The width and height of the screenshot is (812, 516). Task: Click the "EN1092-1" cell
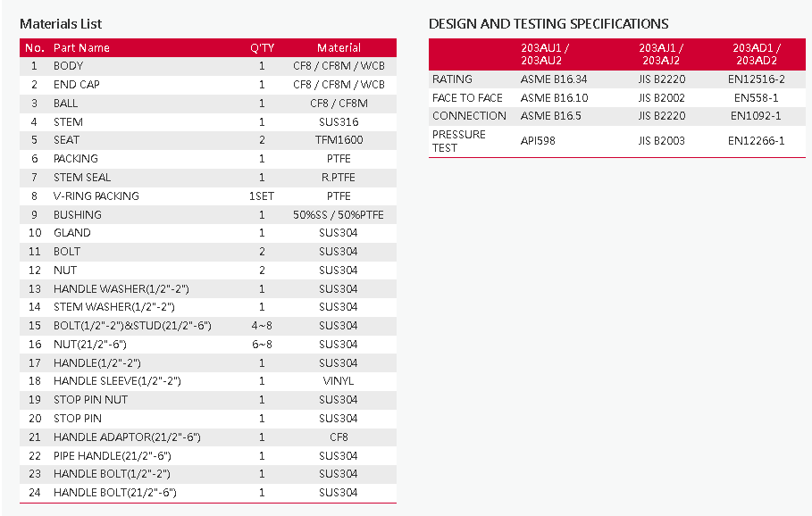coord(756,116)
